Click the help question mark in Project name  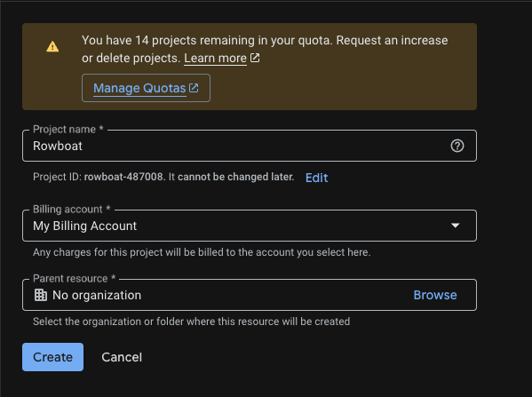click(x=457, y=146)
